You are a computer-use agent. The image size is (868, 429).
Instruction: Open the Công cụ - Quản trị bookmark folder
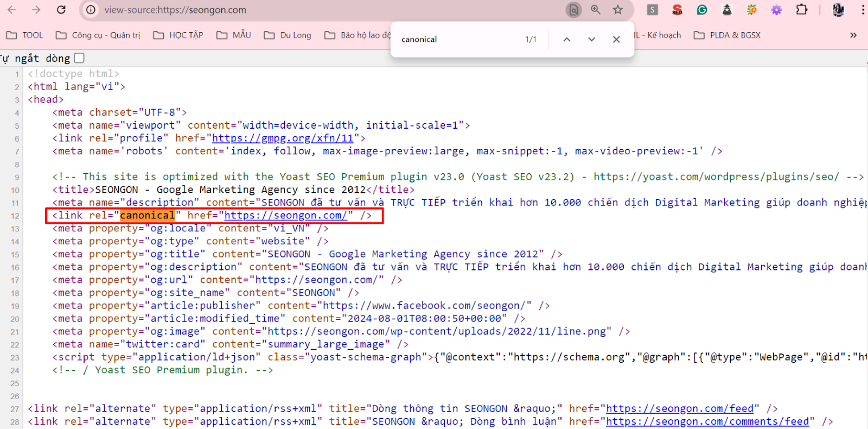click(x=98, y=35)
